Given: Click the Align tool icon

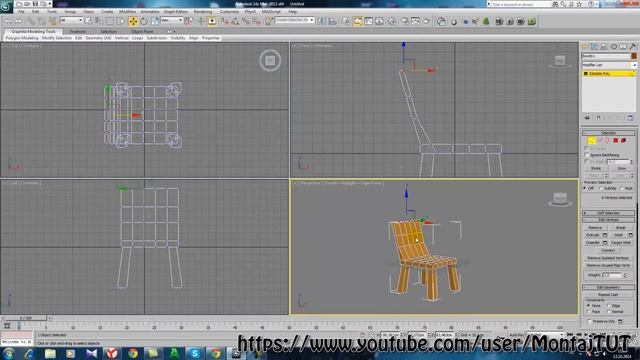Looking at the screenshot, I should (333, 21).
